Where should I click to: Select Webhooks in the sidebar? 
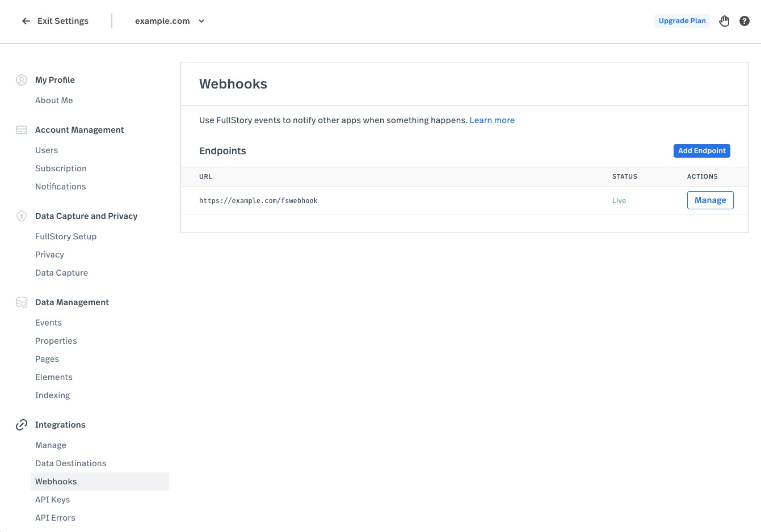tap(100, 482)
